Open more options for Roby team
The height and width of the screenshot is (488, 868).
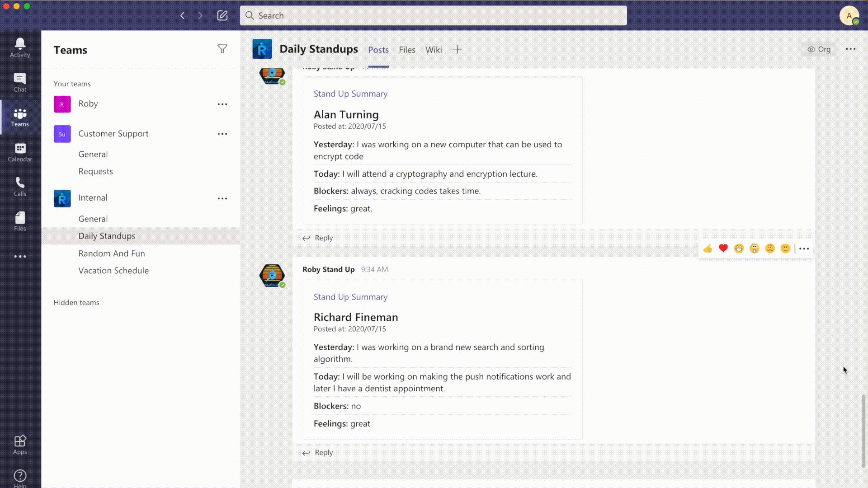point(222,104)
